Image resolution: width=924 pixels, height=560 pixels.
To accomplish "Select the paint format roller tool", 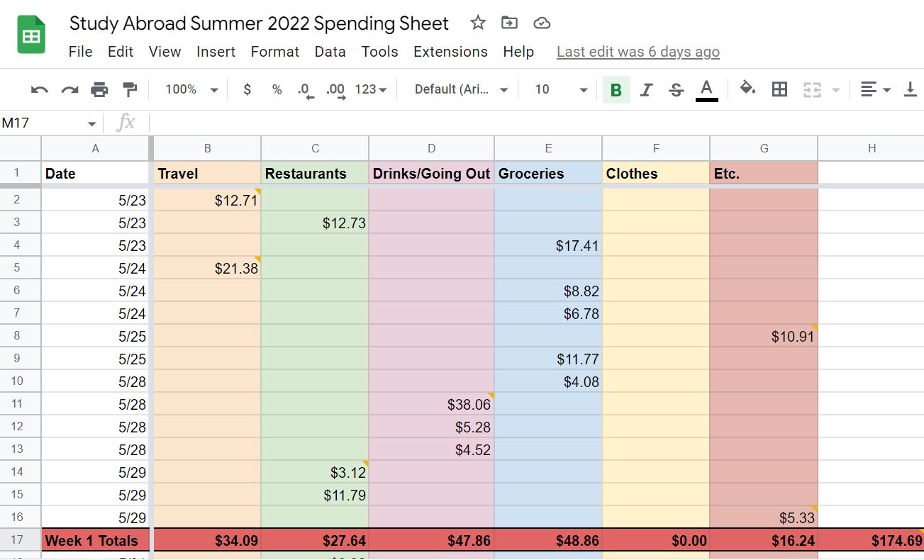I will (130, 89).
